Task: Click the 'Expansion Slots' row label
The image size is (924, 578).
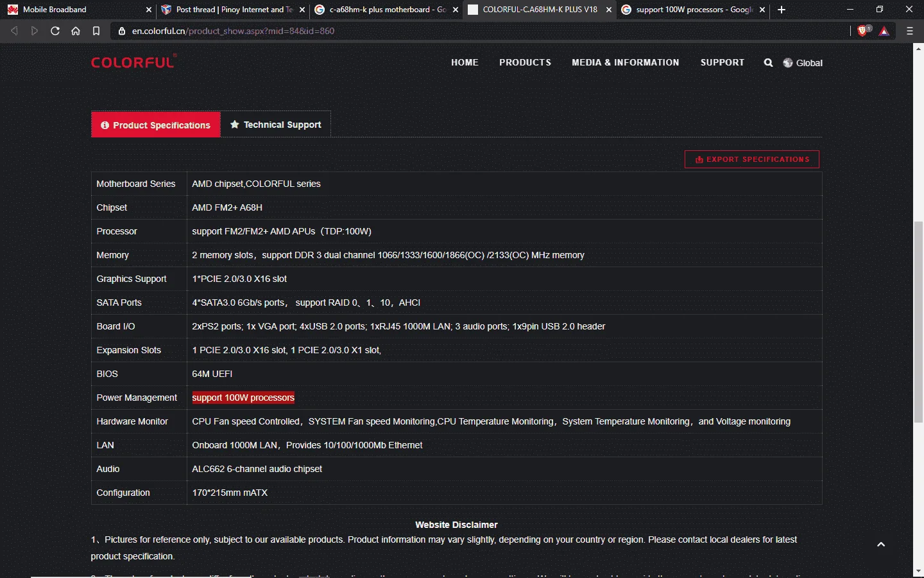Action: pyautogui.click(x=128, y=350)
